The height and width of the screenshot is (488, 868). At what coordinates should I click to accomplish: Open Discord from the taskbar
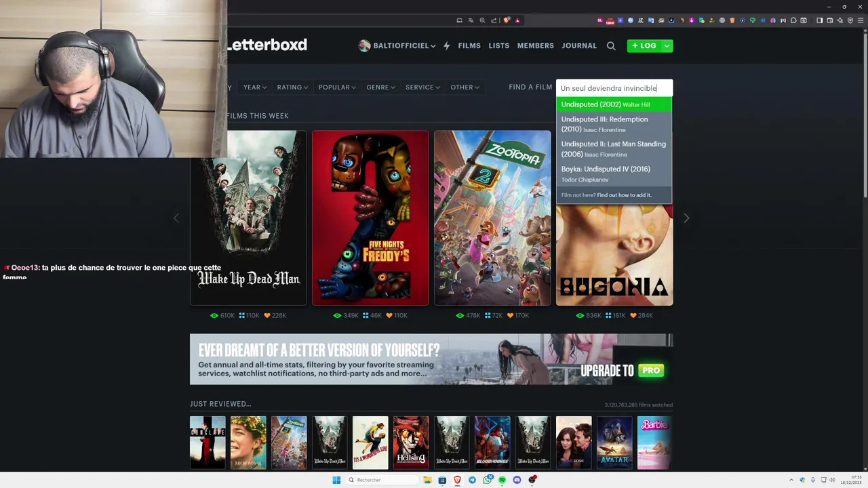[x=517, y=480]
